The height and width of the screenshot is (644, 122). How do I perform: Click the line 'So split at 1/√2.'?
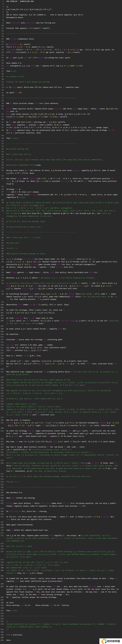15,92
